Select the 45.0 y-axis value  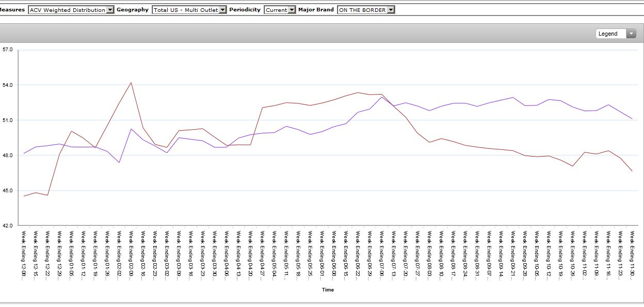pos(8,191)
